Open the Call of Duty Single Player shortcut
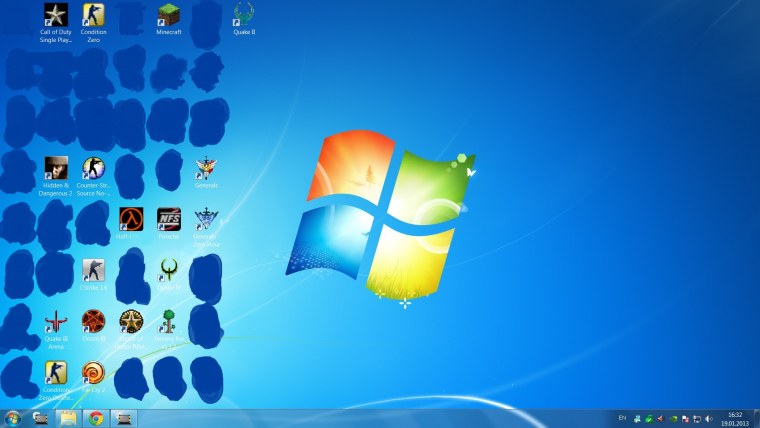760x428 pixels. pyautogui.click(x=56, y=15)
